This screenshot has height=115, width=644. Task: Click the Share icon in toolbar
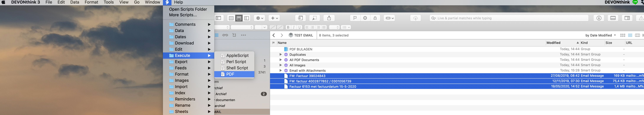click(329, 18)
